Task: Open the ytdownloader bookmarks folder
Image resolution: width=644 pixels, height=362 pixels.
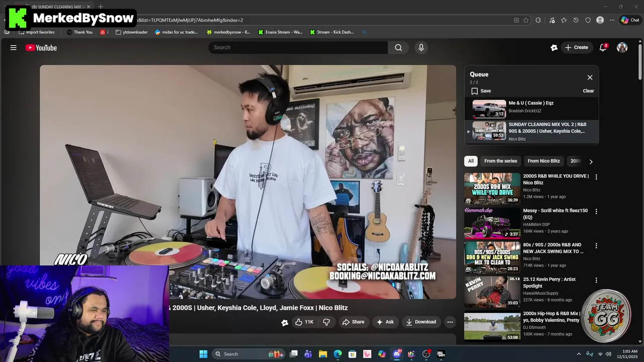Action: pos(131,32)
